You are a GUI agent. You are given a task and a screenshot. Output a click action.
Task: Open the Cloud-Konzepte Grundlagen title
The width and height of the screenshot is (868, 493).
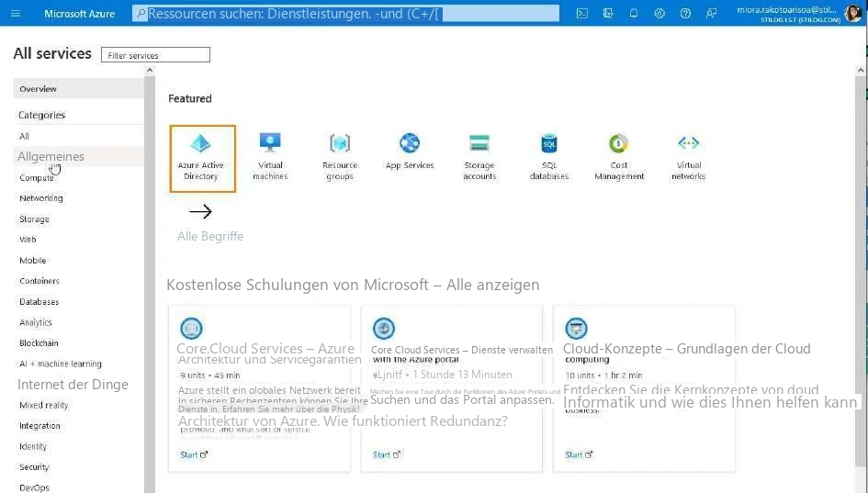(x=686, y=353)
